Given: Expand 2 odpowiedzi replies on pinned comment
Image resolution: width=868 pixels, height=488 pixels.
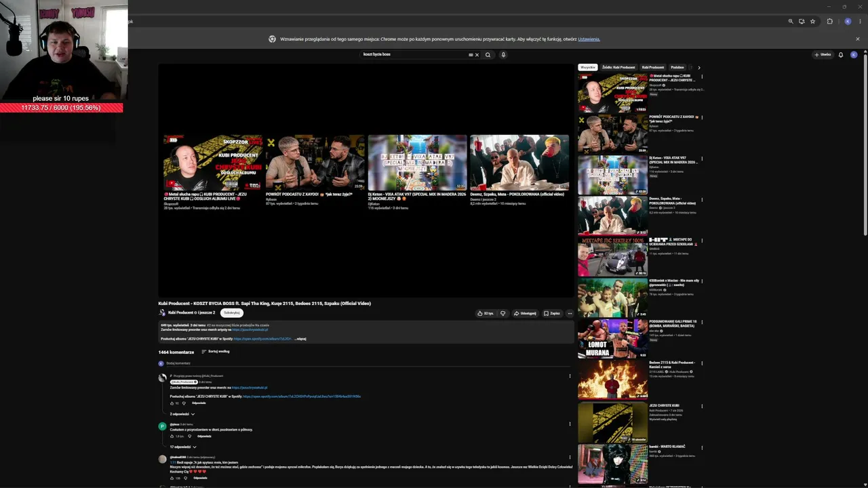Looking at the screenshot, I should coord(182,414).
